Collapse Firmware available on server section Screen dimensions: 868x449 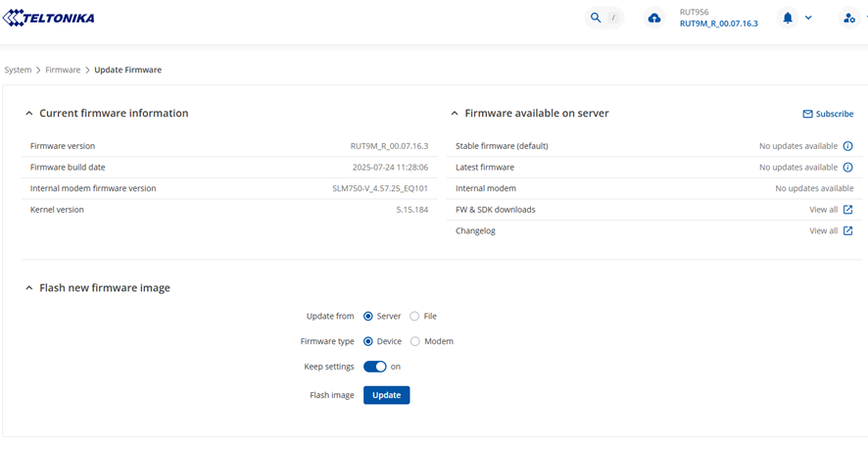click(x=455, y=114)
